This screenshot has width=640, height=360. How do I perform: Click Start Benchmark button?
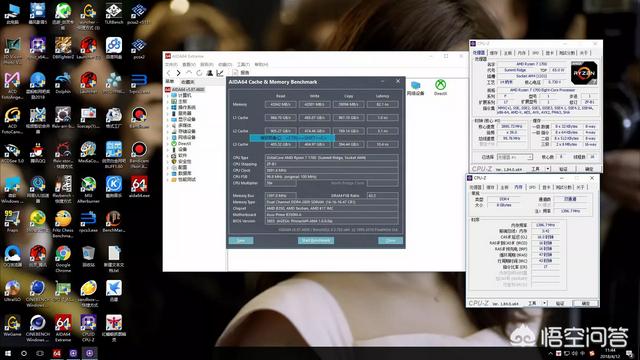[316, 240]
